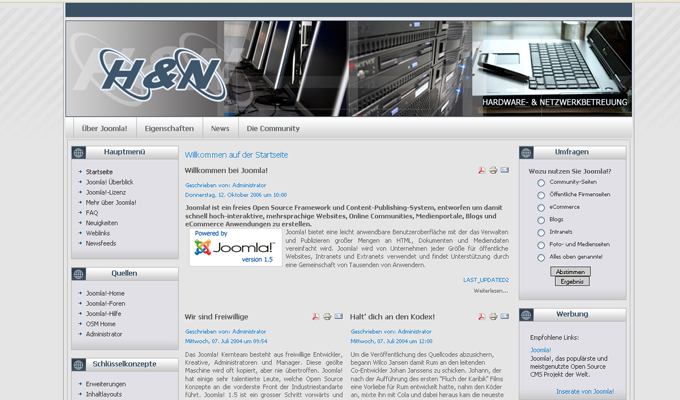
Task: Pick the 'Blogs' poll radio button
Action: click(x=541, y=219)
